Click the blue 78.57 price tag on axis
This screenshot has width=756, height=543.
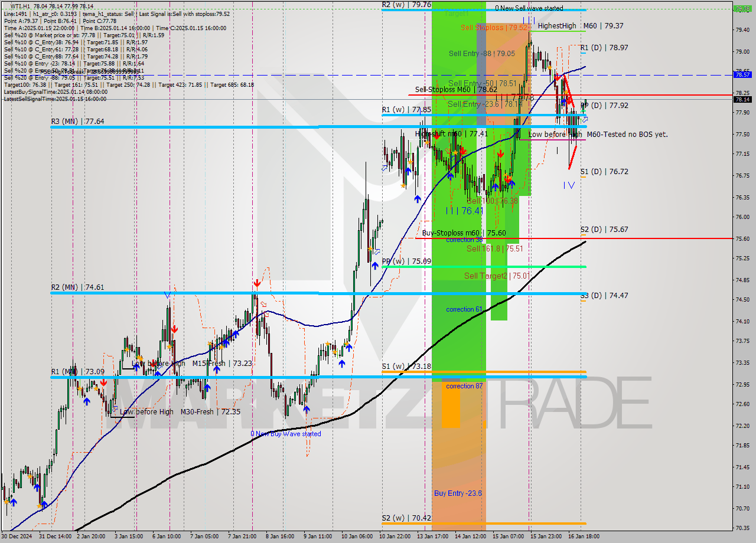click(x=742, y=75)
